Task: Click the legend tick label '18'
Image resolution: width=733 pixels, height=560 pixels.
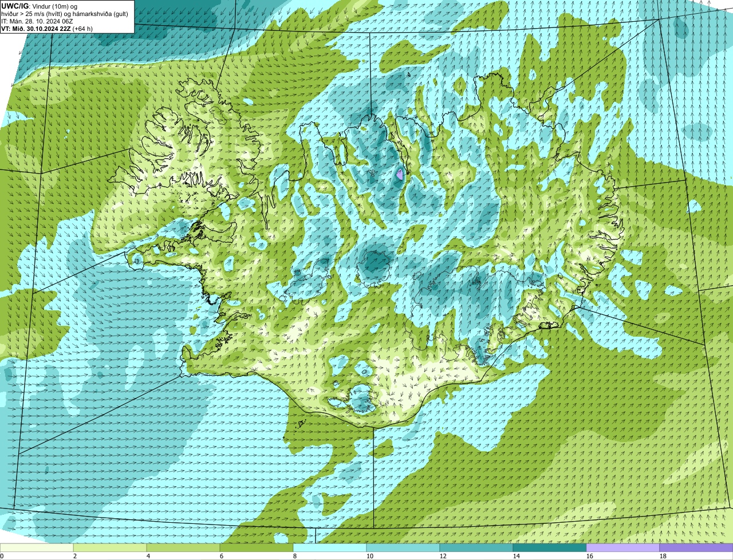Action: [663, 556]
